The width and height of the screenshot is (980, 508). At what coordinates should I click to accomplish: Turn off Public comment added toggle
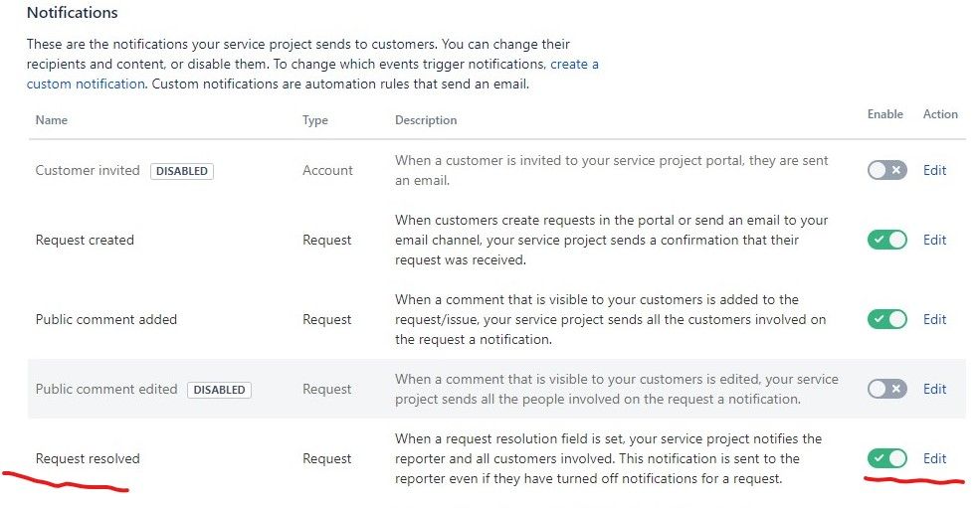(886, 319)
